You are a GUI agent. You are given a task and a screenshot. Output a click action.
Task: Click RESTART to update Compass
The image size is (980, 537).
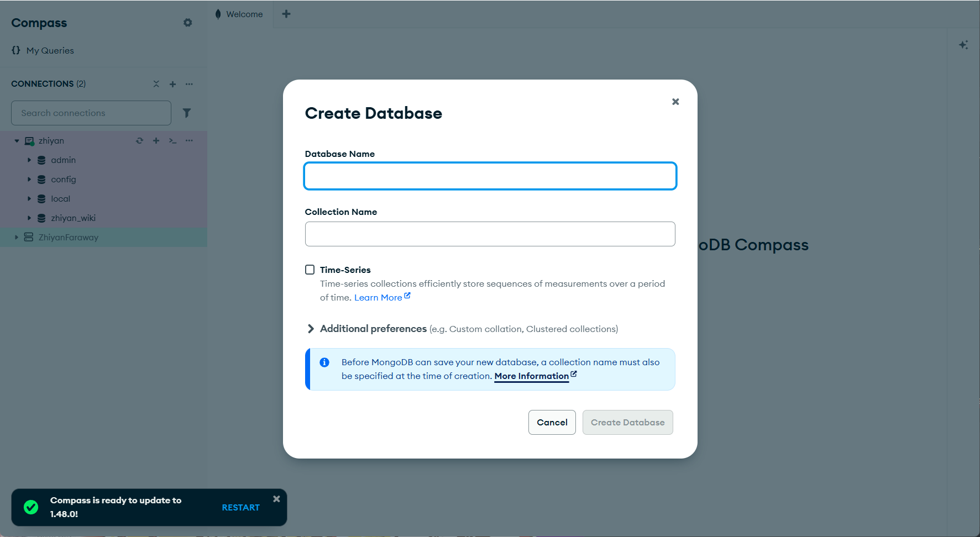[x=240, y=507]
